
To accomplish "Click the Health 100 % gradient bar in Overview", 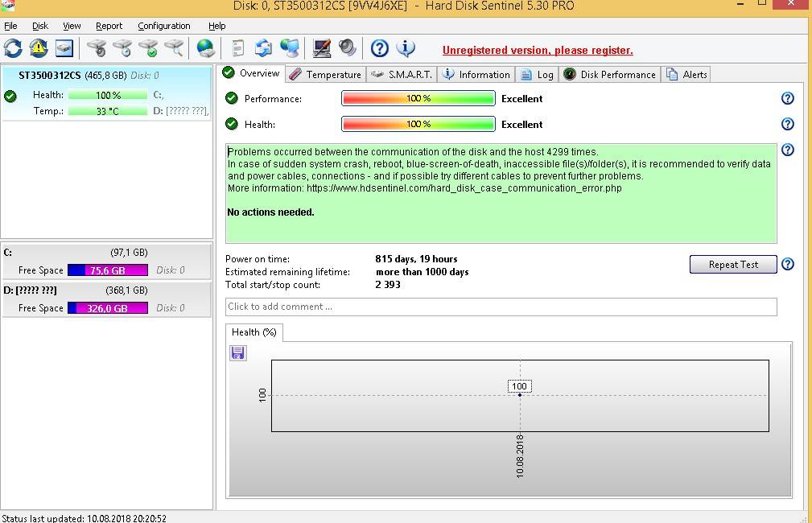I will [418, 124].
